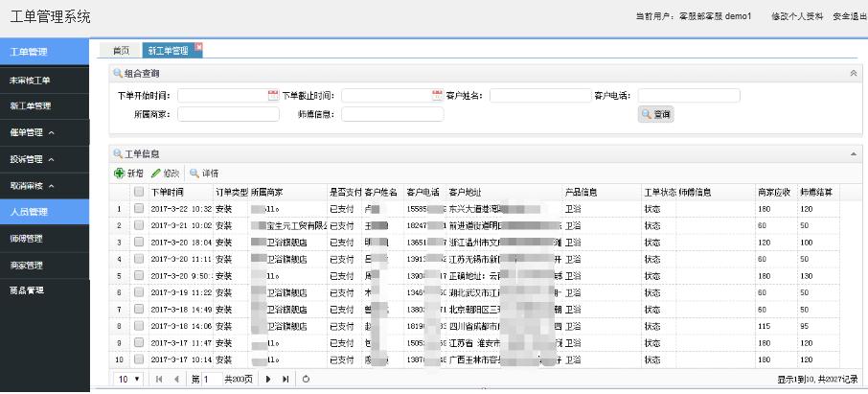Sort by the 所属商家 column header
Screen dimensions: 868x394
(x=288, y=193)
